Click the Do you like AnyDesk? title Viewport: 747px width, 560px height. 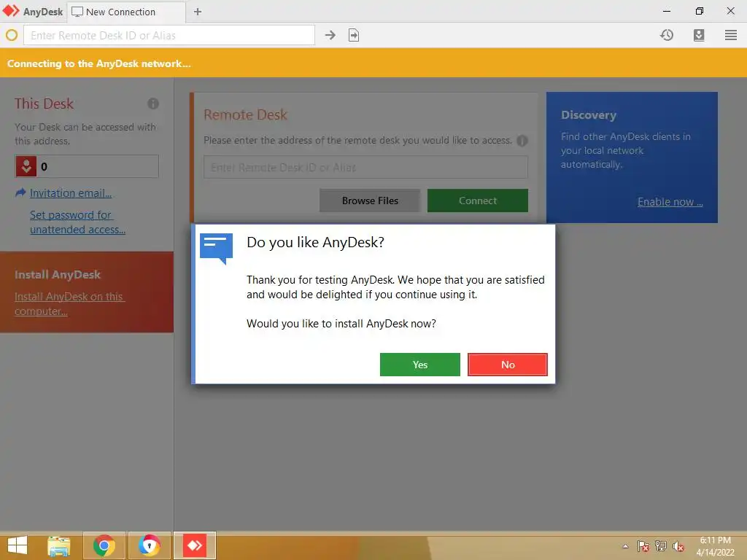point(315,242)
